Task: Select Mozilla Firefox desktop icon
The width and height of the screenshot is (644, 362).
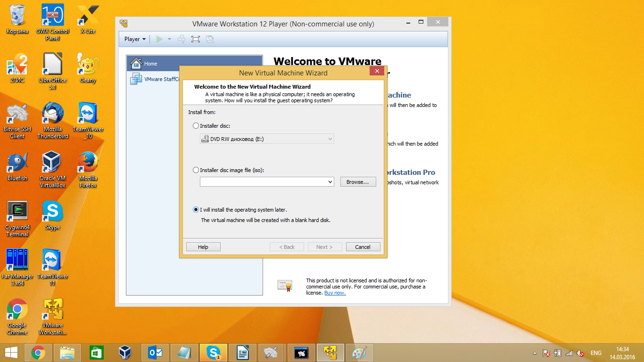Action: (x=88, y=169)
